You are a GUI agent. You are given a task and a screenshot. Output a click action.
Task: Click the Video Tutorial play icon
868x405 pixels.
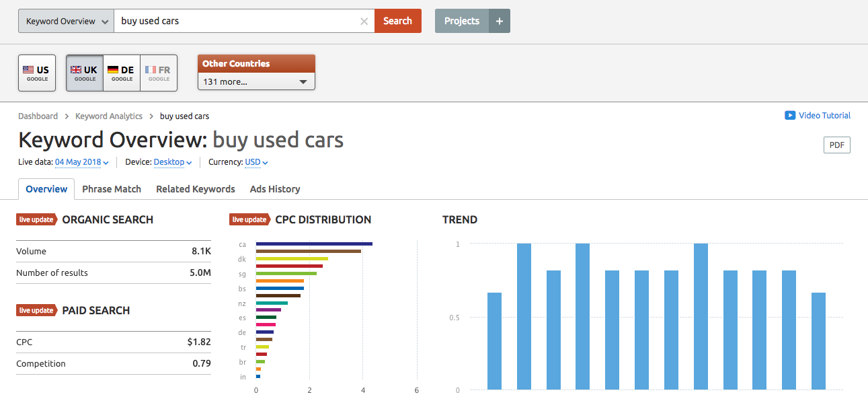coord(790,116)
